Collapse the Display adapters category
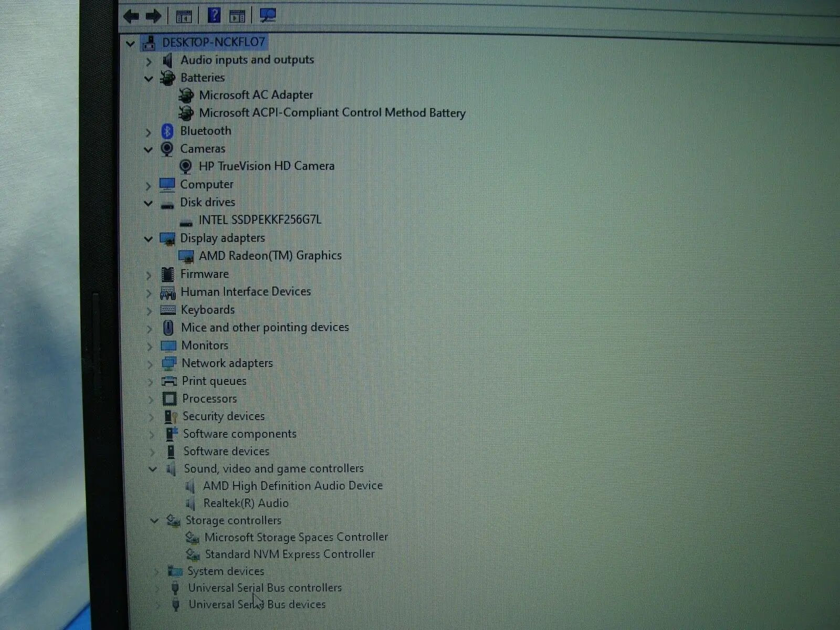This screenshot has height=630, width=840. [149, 239]
